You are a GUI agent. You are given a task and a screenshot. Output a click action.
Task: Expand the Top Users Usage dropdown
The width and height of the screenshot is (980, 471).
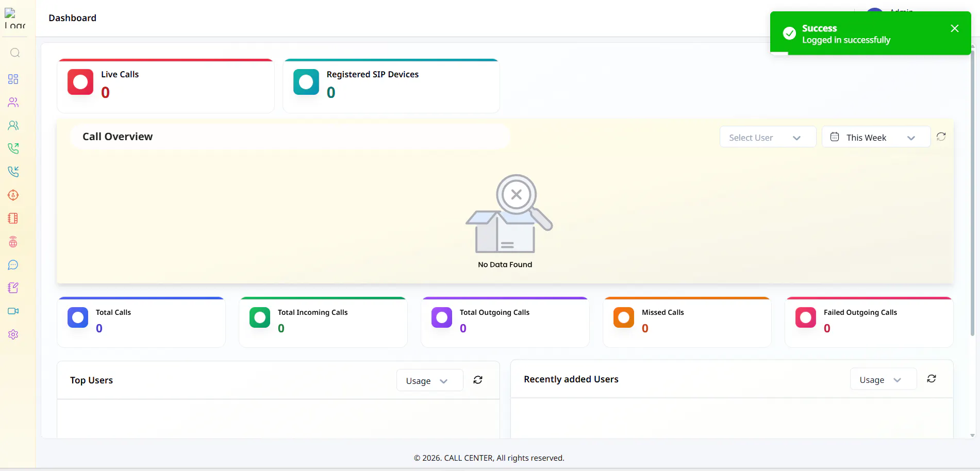pos(429,381)
